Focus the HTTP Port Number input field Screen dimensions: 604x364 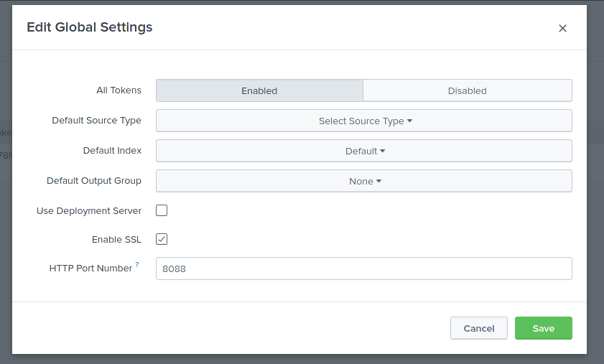[x=363, y=269]
